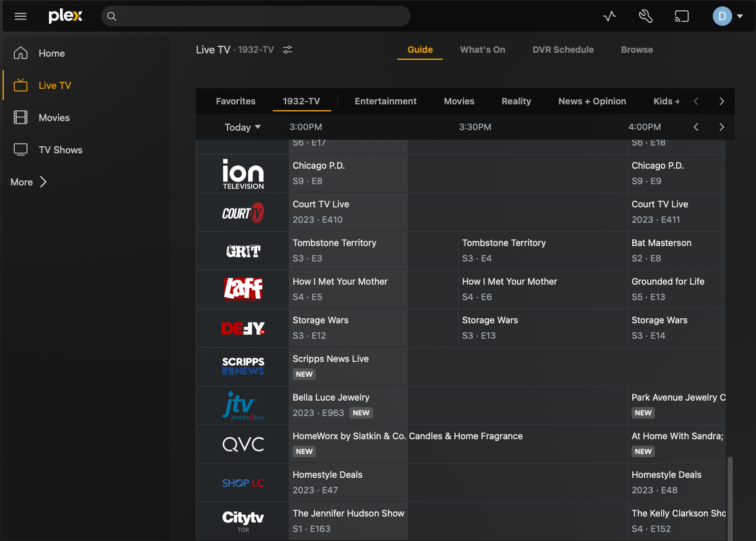The height and width of the screenshot is (541, 756).
Task: Show previous channel categories arrow
Action: [x=695, y=101]
